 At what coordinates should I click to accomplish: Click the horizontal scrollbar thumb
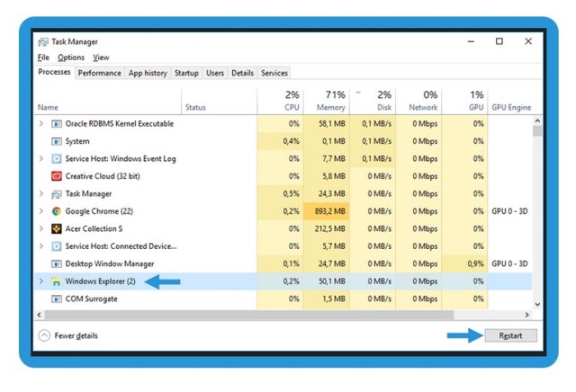(x=249, y=315)
